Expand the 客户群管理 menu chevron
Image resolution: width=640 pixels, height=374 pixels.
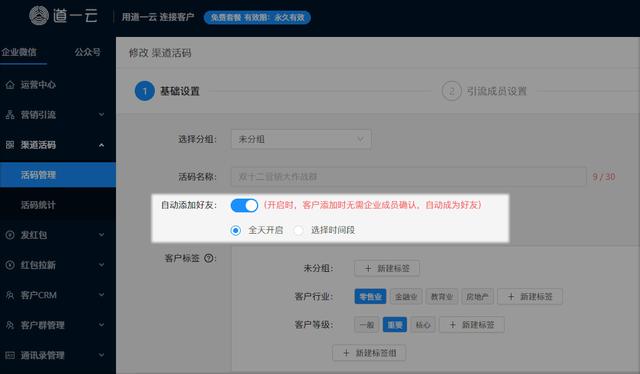[101, 325]
